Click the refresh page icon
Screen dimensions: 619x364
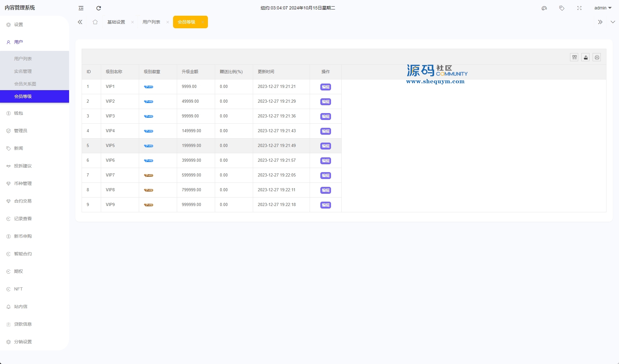tap(99, 8)
